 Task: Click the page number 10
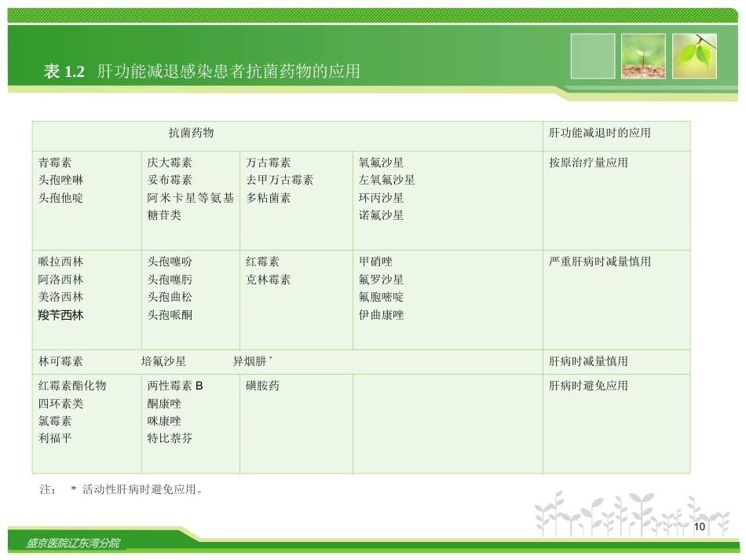tap(700, 527)
